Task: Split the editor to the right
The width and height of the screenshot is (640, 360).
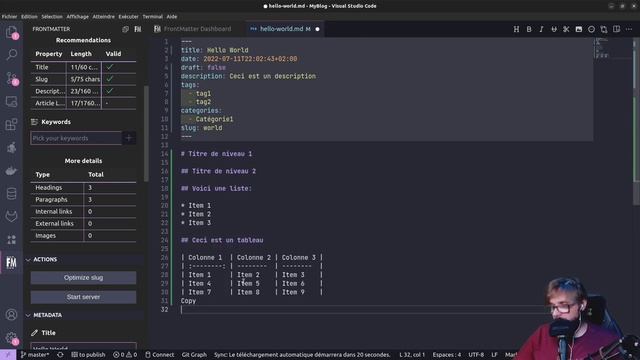Action: [616, 29]
